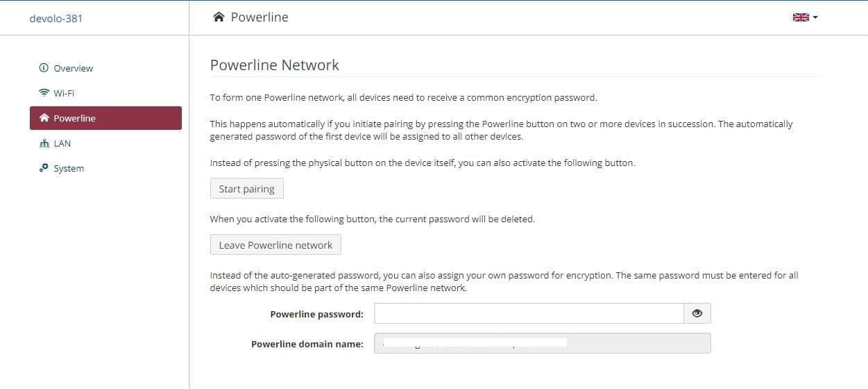
Task: Click the System gears icon in sidebar
Action: point(44,168)
